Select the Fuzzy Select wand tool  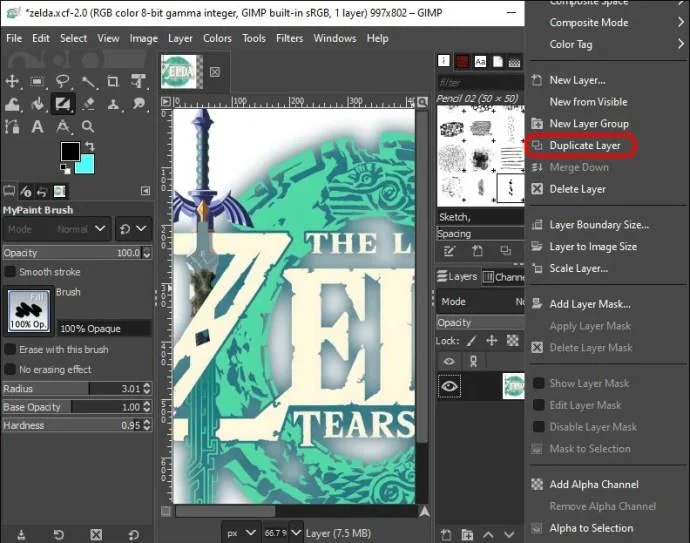pyautogui.click(x=88, y=81)
